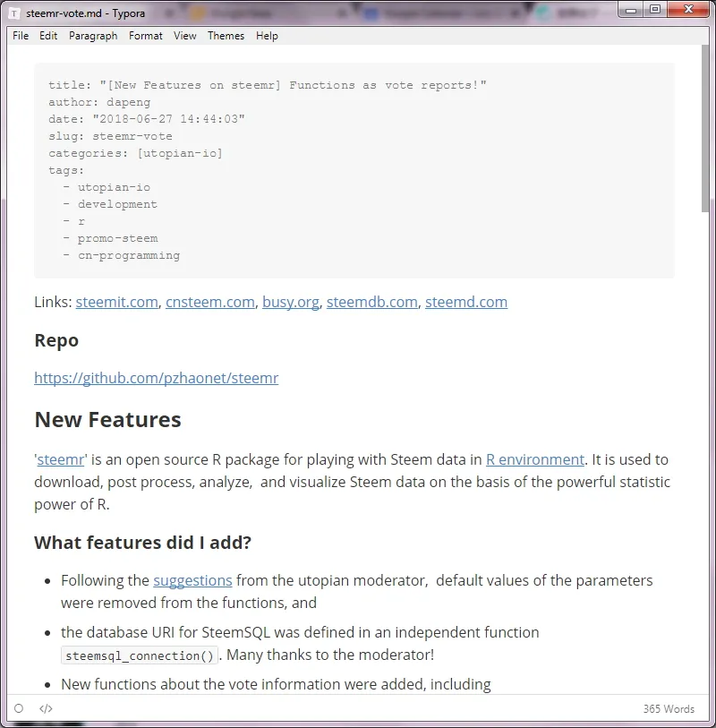Open the File menu
The image size is (716, 728).
pyautogui.click(x=21, y=36)
